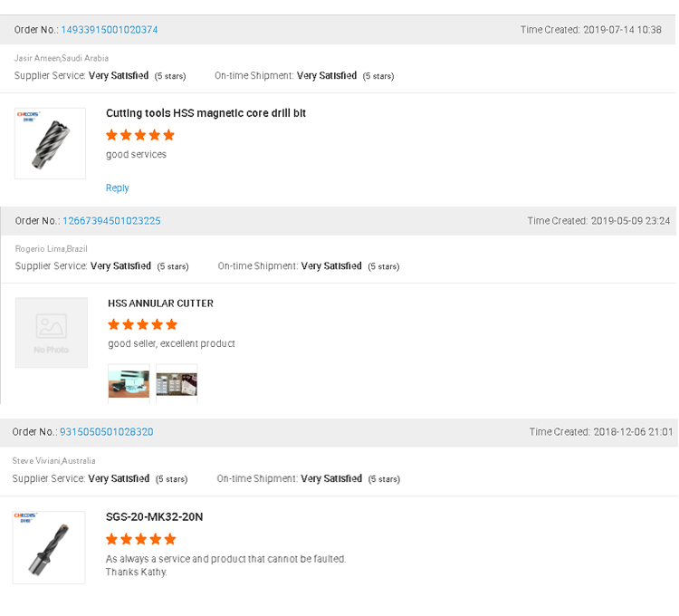Open order number 12667394501023225
Image resolution: width=679 pixels, height=616 pixels.
tap(111, 221)
